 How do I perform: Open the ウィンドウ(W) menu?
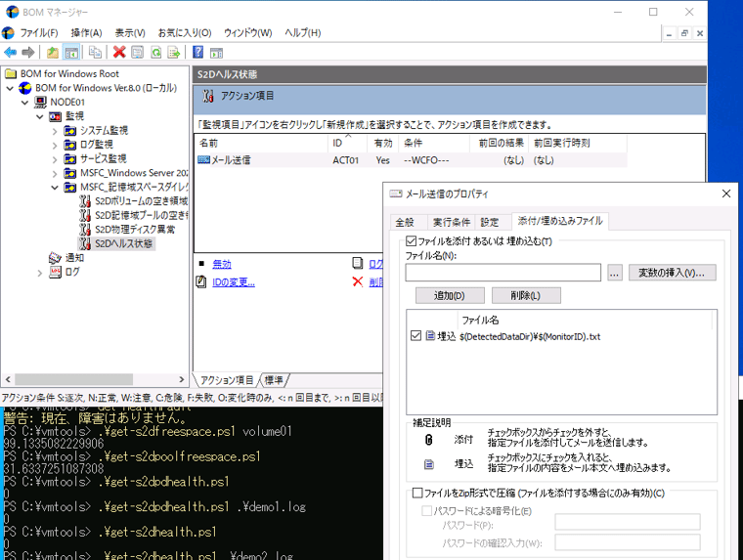(247, 32)
